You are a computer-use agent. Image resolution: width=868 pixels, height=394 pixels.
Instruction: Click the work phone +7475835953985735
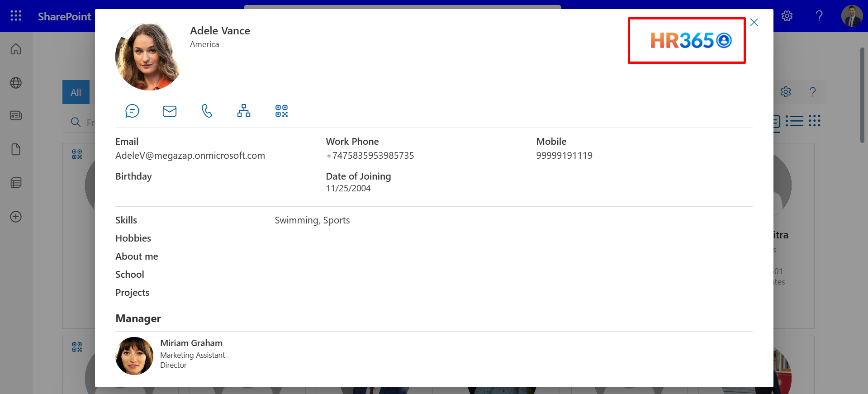(370, 156)
